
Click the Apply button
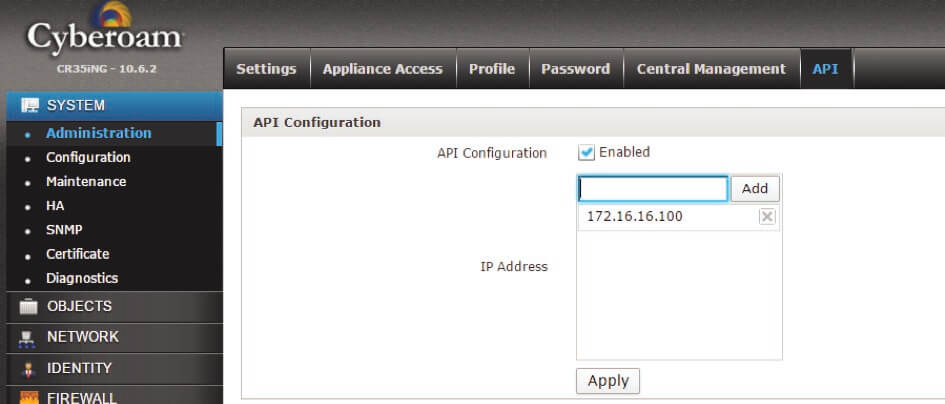pos(608,381)
